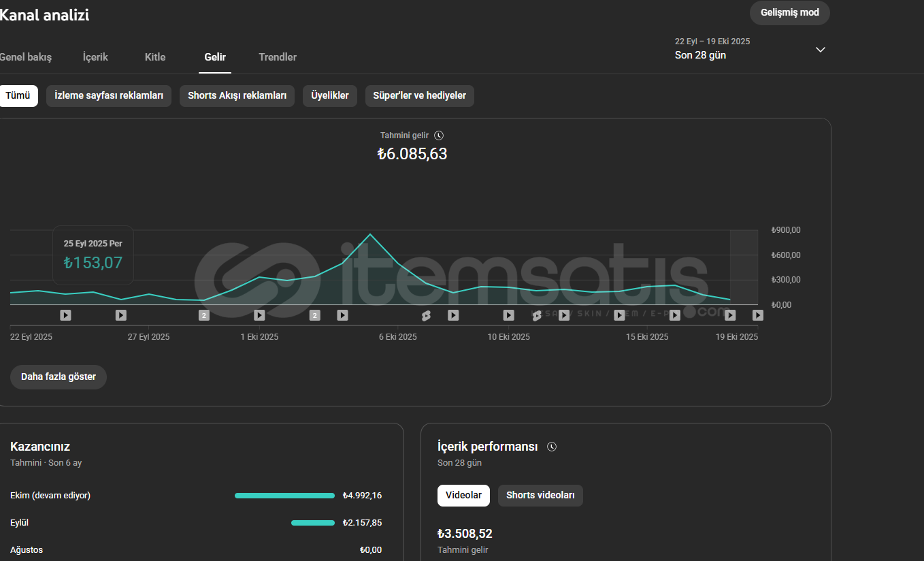Click the revenue peak on the line chart
This screenshot has height=561, width=924.
[370, 234]
